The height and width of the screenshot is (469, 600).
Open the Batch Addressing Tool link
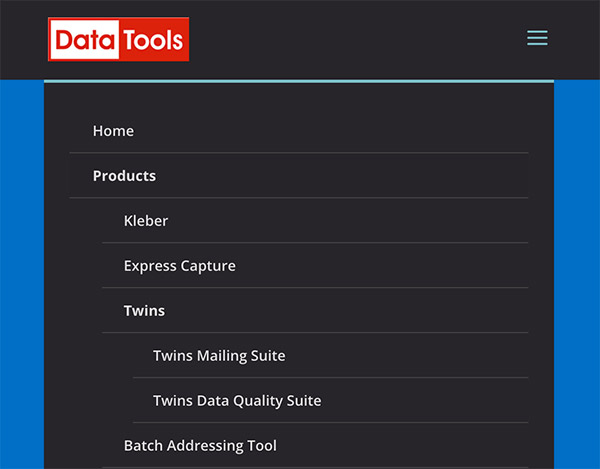tap(200, 446)
